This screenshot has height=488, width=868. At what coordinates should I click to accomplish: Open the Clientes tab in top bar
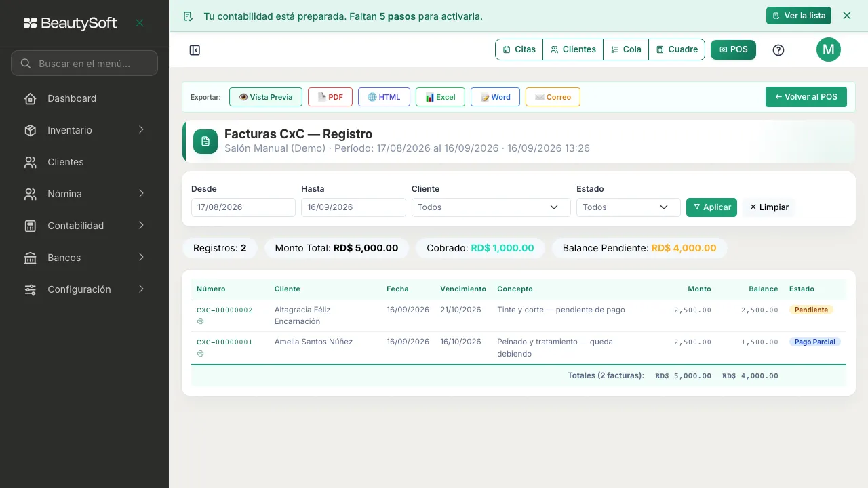573,49
